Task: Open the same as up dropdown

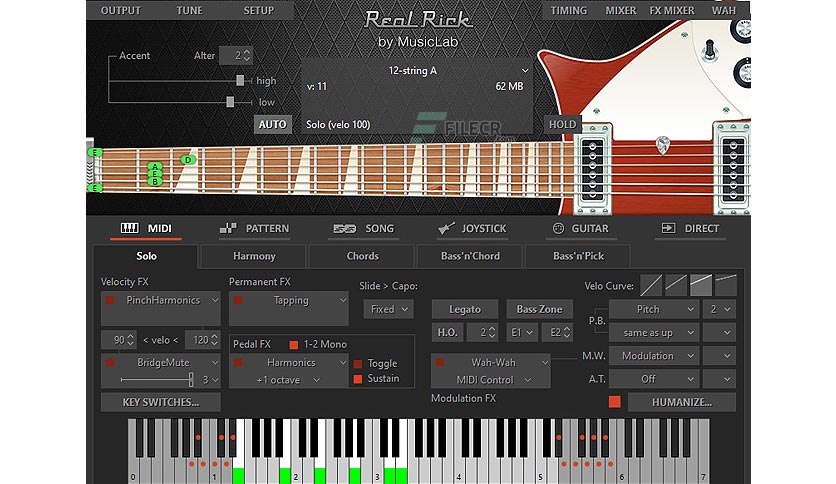Action: (x=654, y=333)
